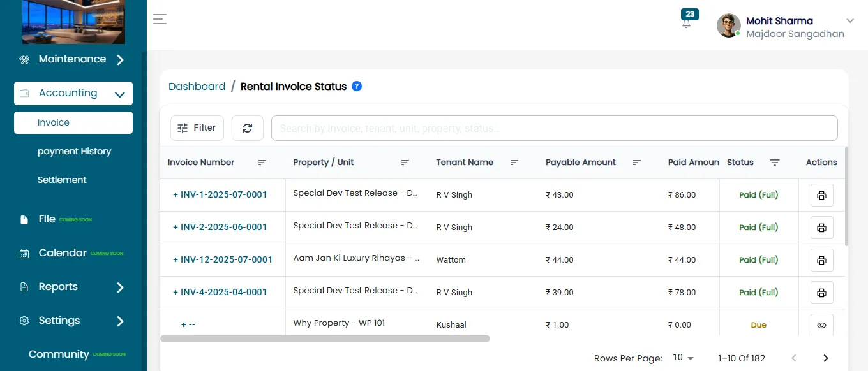The image size is (868, 371).
Task: Sort by Property / Unit column icon
Action: click(x=405, y=163)
